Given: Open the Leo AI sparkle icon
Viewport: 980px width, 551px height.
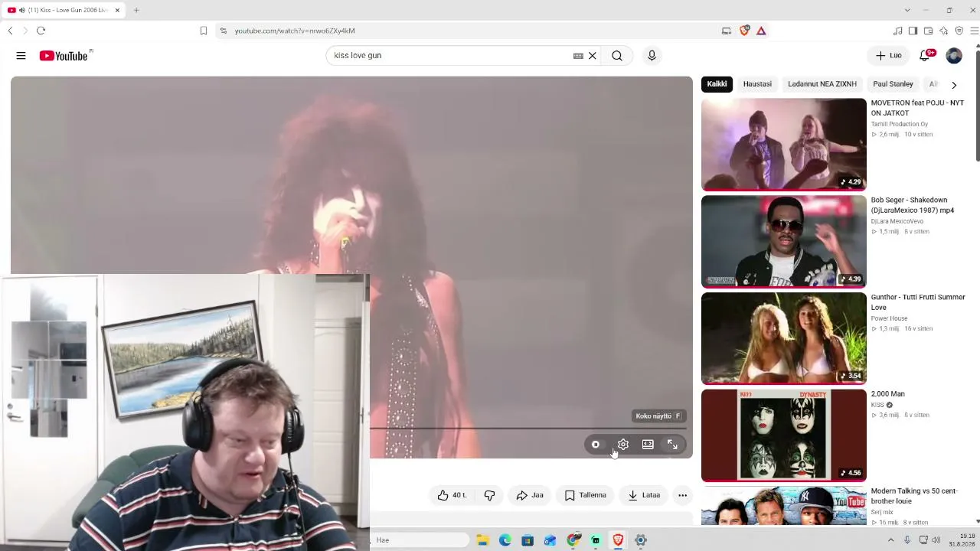Looking at the screenshot, I should pyautogui.click(x=944, y=31).
